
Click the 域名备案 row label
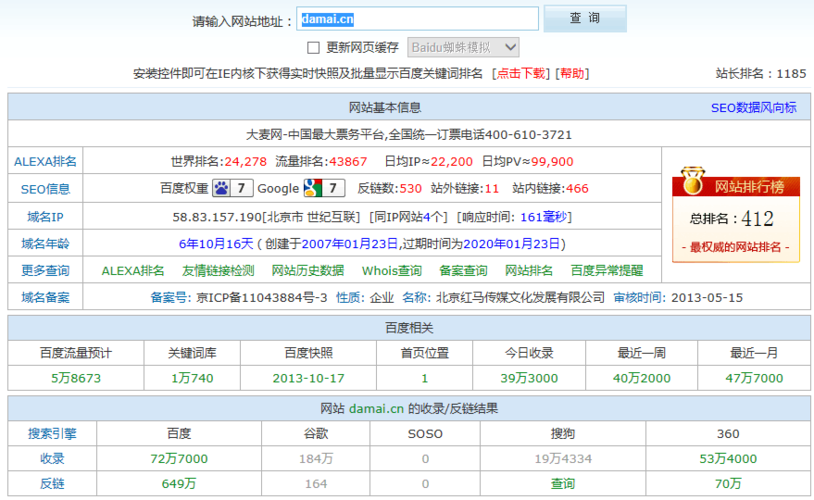[45, 298]
